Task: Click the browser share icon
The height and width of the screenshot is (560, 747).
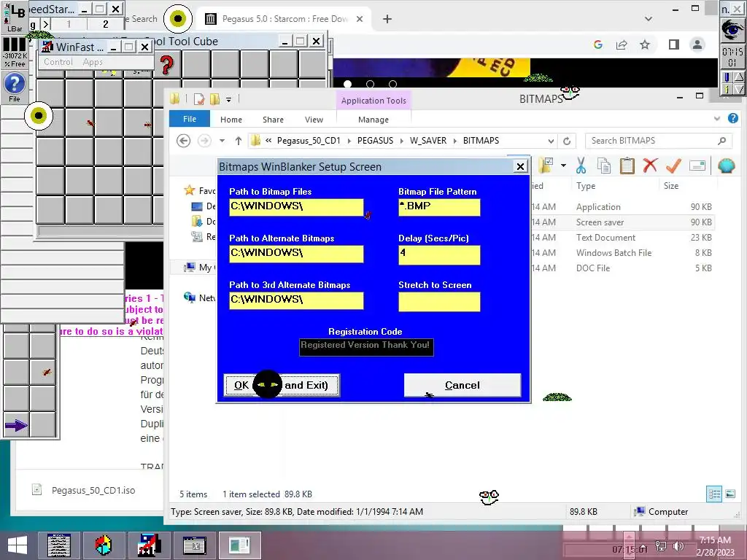Action: (622, 44)
